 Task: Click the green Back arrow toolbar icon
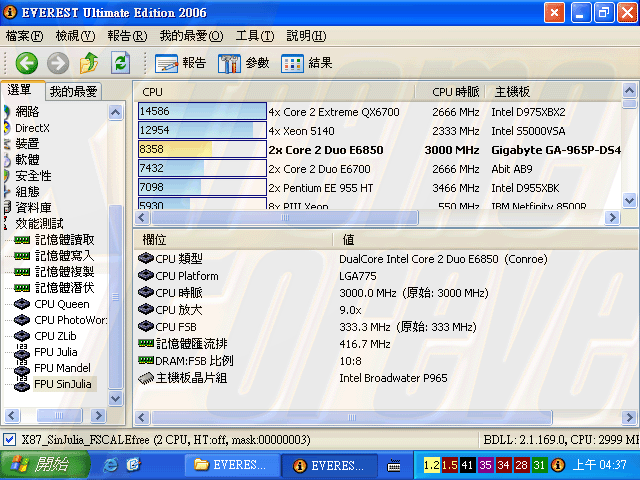26,63
